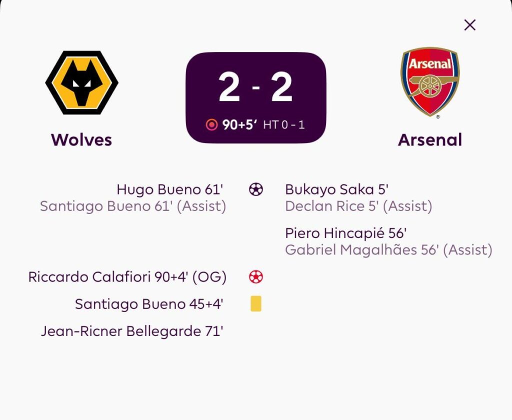This screenshot has height=420, width=512.
Task: Click the black goal ball icon
Action: pyautogui.click(x=256, y=189)
